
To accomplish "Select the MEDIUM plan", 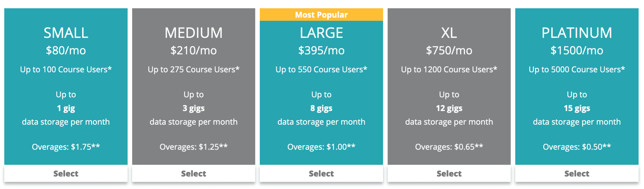I will pos(193,173).
